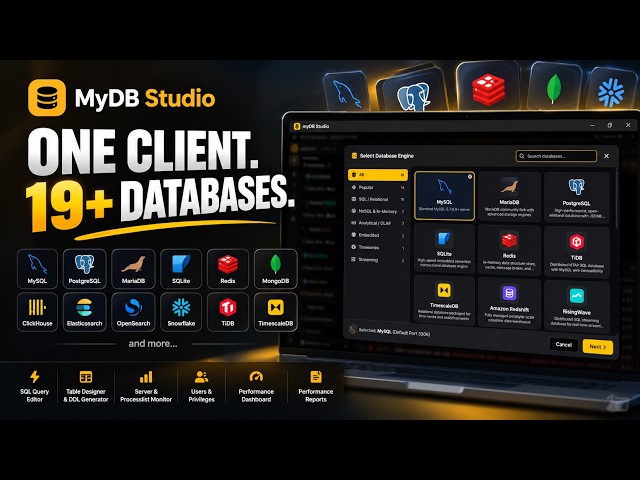
Task: Open the ClickHouse tile in the logo grid
Action: (37, 312)
